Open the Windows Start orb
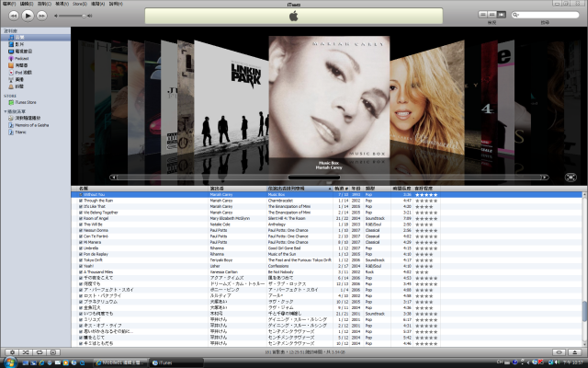This screenshot has height=368, width=588. click(10, 362)
